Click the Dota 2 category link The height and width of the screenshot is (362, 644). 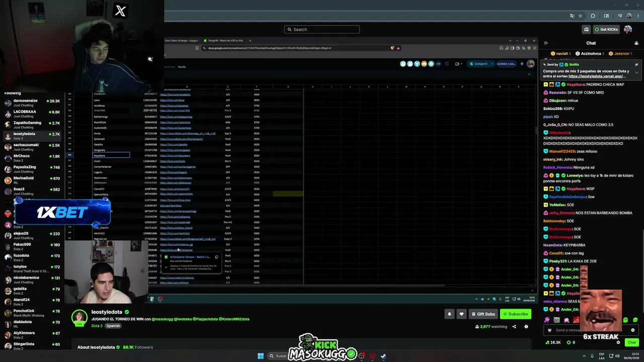click(97, 326)
